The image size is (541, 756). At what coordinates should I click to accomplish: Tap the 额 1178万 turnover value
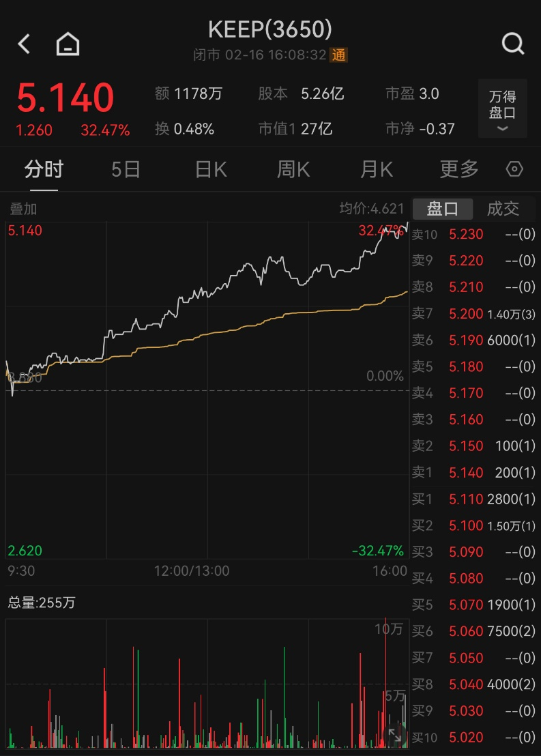[x=188, y=93]
